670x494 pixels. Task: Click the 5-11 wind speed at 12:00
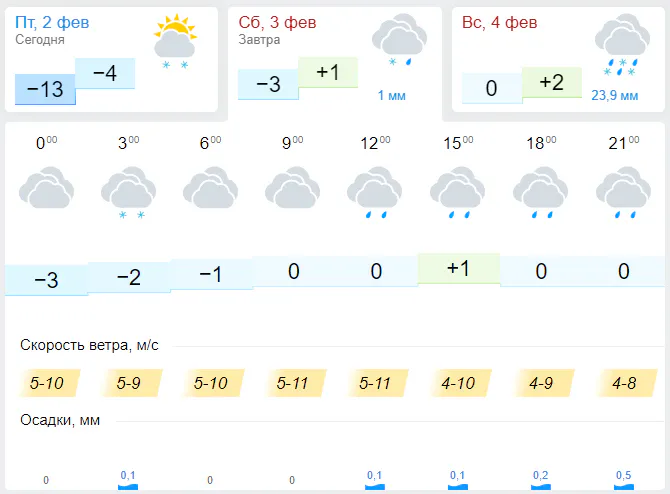(x=375, y=382)
